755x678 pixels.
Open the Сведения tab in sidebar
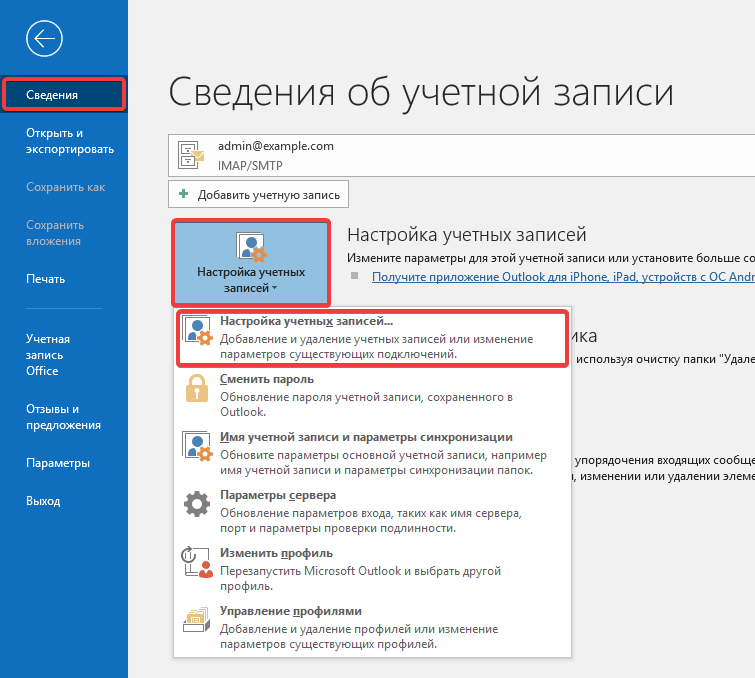64,95
